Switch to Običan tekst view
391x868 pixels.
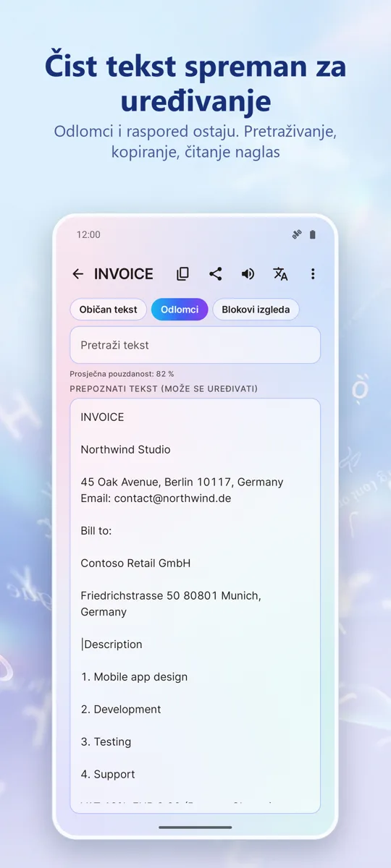click(109, 310)
